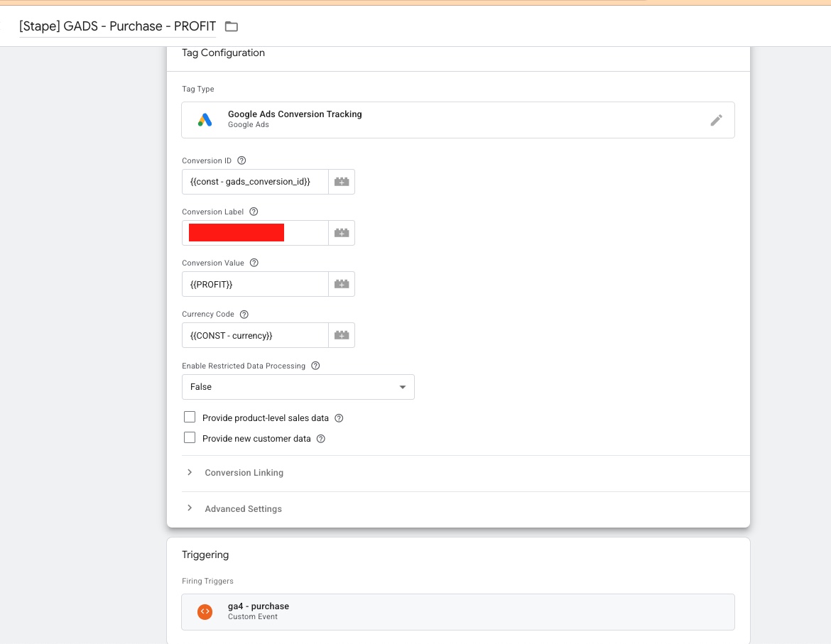831x644 pixels.
Task: Open the Restricted Data Processing dropdown
Action: pyautogui.click(x=298, y=387)
